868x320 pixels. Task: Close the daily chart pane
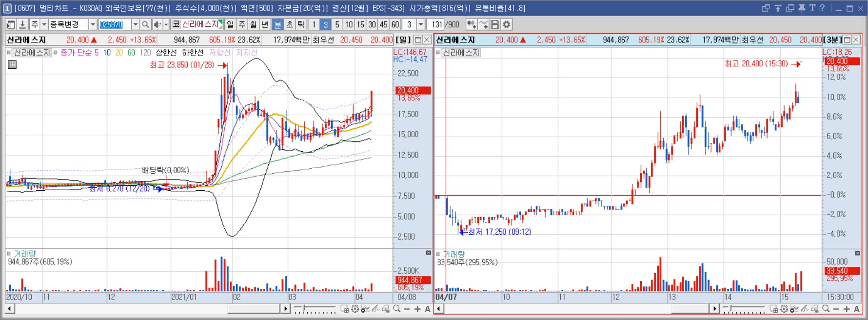pyautogui.click(x=427, y=40)
